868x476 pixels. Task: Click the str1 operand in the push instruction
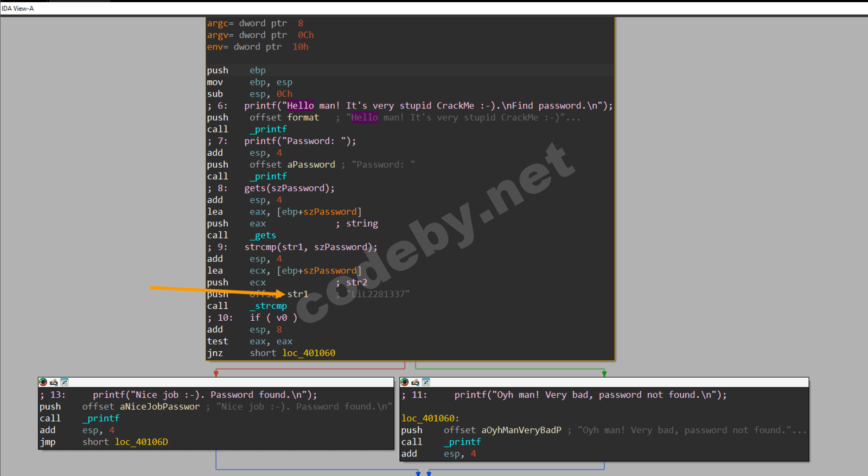tap(298, 294)
